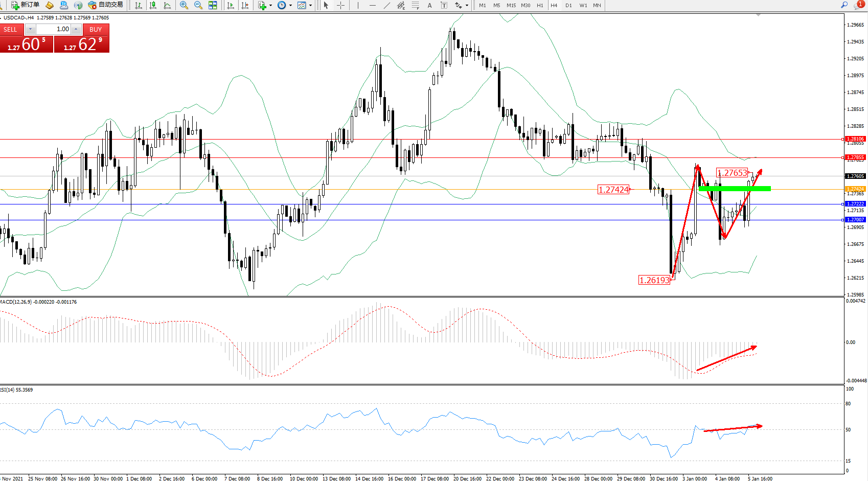This screenshot has width=868, height=481.
Task: Draw a trendline with diagonal line tool
Action: pos(387,5)
